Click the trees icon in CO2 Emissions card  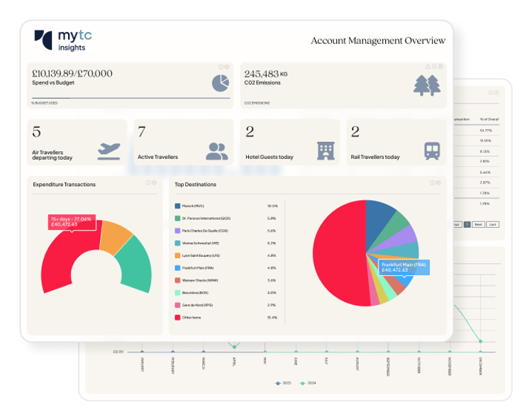pyautogui.click(x=427, y=84)
